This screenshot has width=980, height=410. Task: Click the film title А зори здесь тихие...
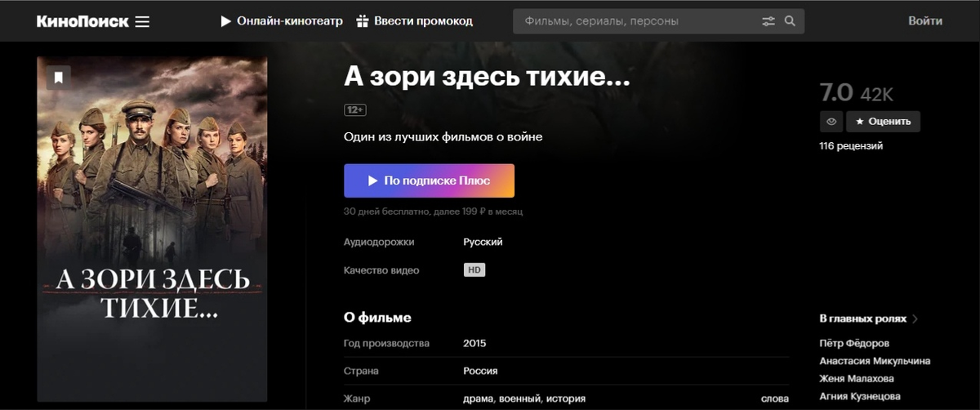click(x=488, y=78)
